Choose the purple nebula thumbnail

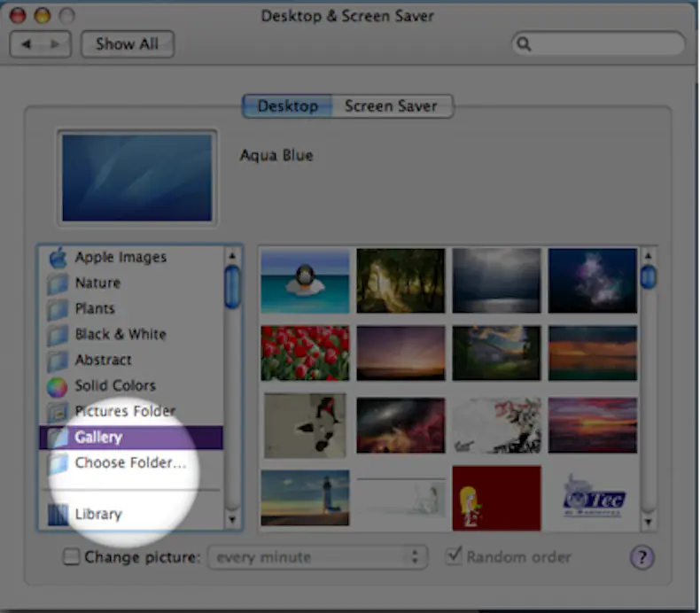tap(593, 281)
